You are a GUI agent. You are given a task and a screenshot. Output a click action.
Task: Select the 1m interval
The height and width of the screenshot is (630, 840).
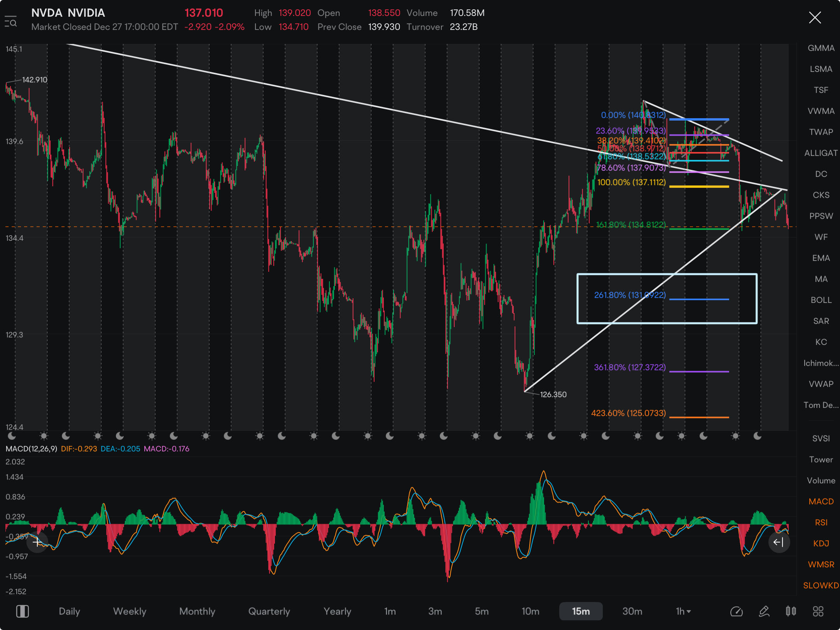(390, 611)
